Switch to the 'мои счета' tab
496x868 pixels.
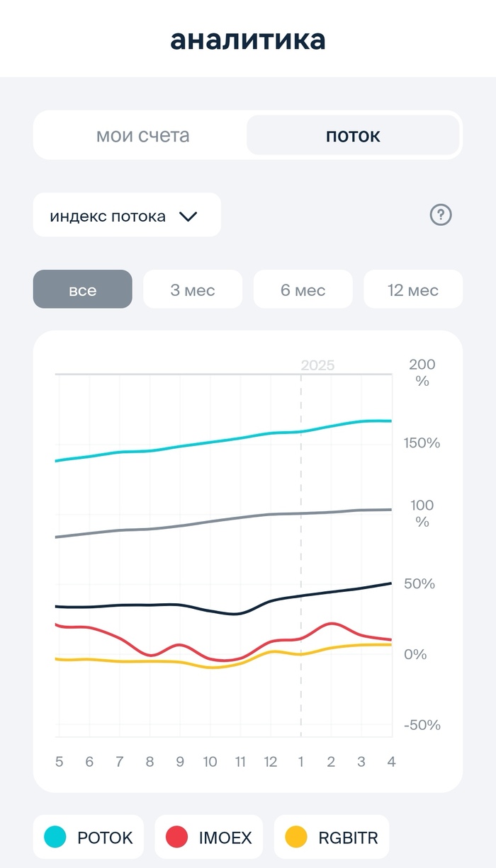pyautogui.click(x=142, y=135)
